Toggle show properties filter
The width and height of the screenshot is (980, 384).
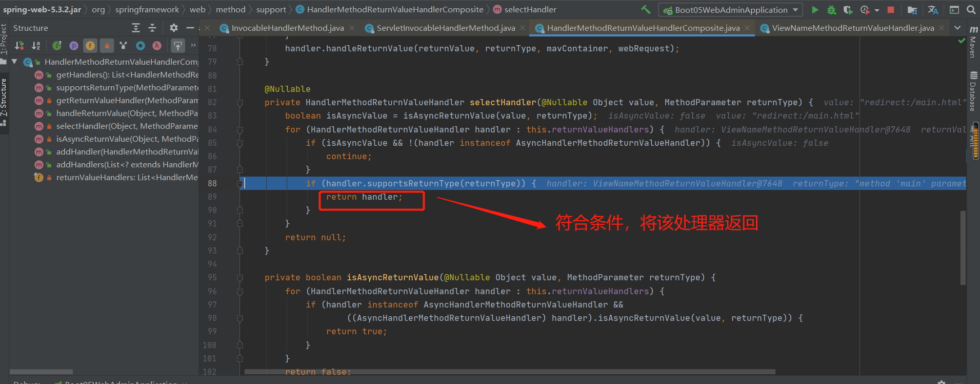(x=73, y=46)
